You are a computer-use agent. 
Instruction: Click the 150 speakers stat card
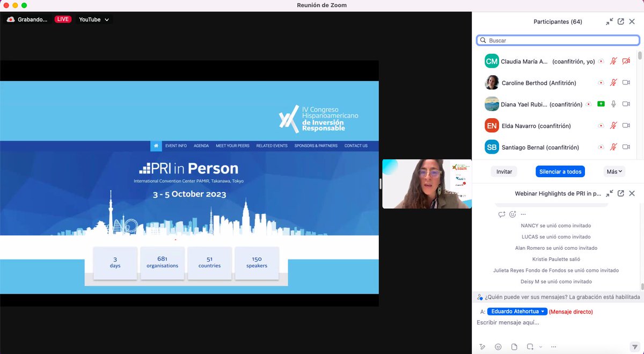pos(257,263)
